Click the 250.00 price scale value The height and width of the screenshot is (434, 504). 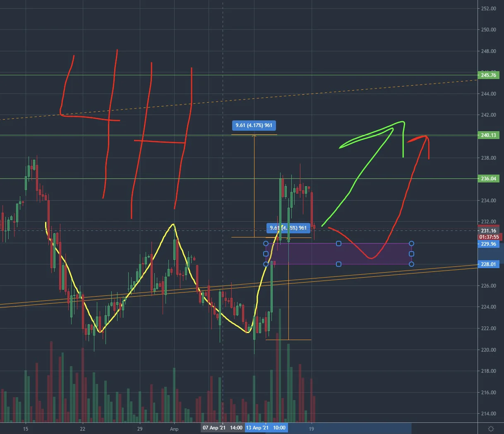coord(488,30)
